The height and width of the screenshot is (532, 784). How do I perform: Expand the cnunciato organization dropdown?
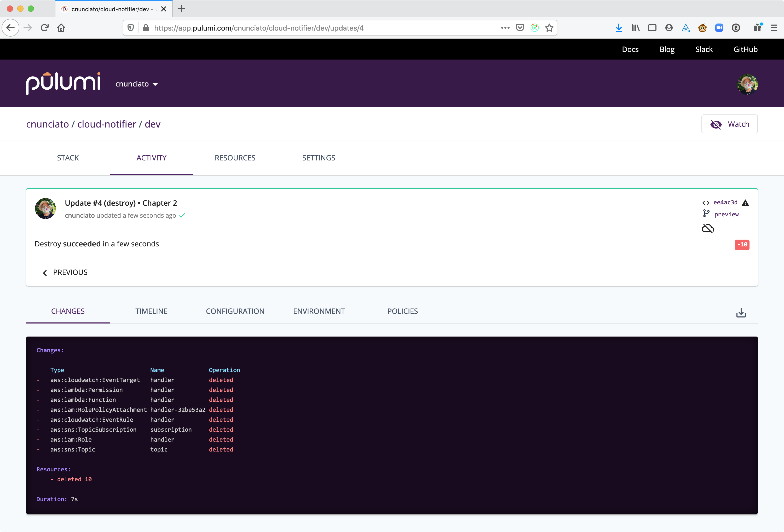pos(136,84)
